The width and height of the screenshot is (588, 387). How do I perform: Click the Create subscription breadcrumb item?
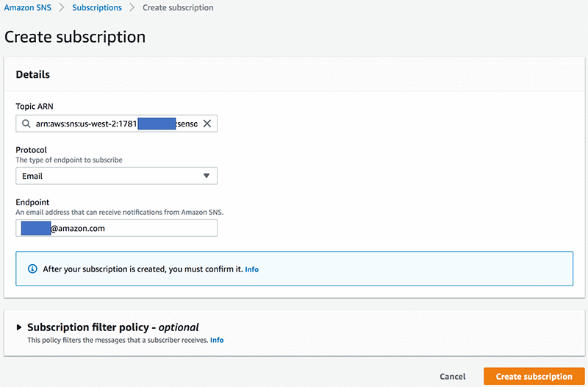tap(178, 8)
